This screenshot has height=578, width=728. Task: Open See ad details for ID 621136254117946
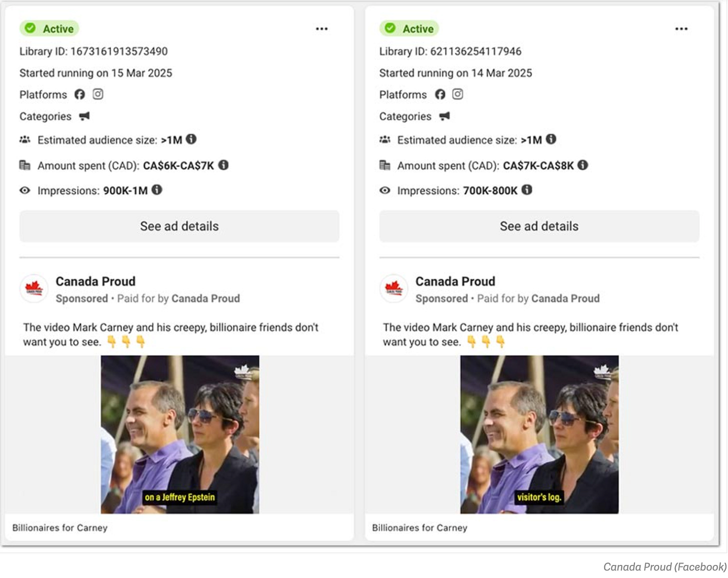tap(539, 226)
